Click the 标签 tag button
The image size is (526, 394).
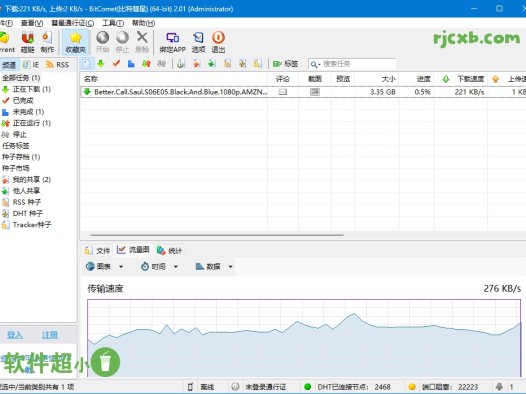(x=285, y=64)
